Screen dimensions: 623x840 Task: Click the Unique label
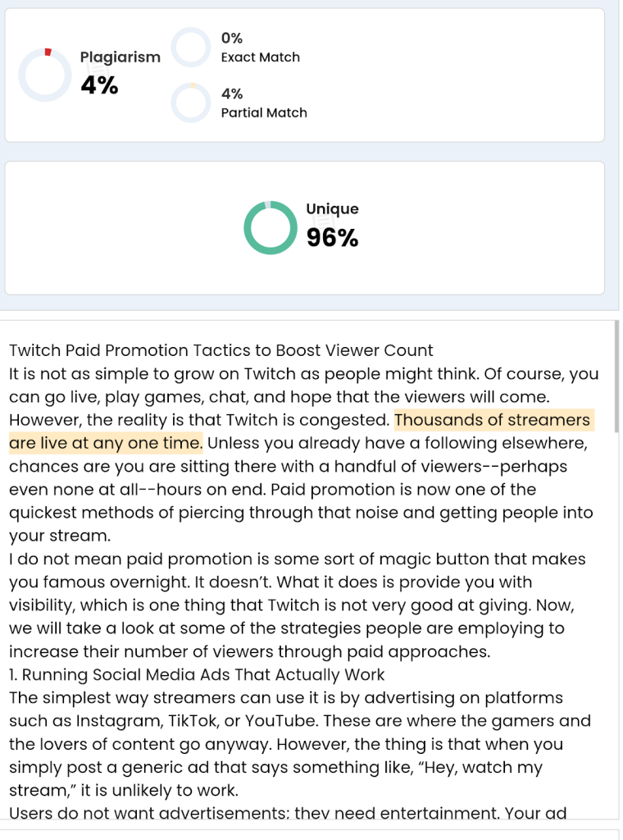click(x=332, y=209)
